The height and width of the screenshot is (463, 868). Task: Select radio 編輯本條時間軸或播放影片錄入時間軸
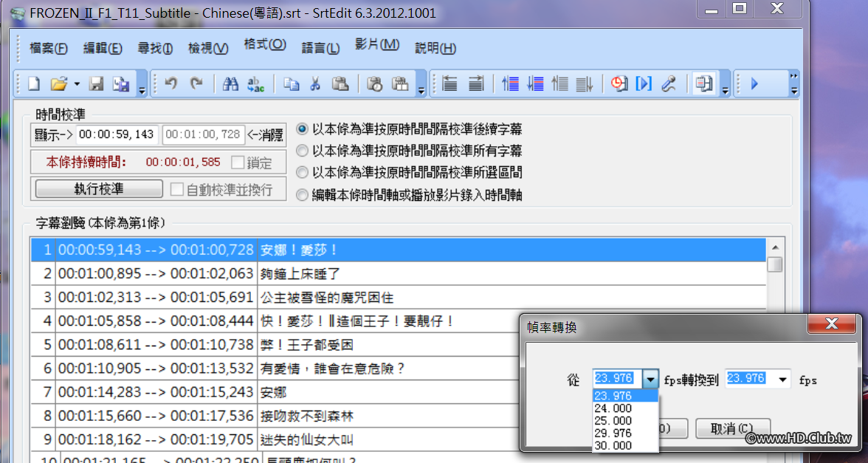[302, 195]
